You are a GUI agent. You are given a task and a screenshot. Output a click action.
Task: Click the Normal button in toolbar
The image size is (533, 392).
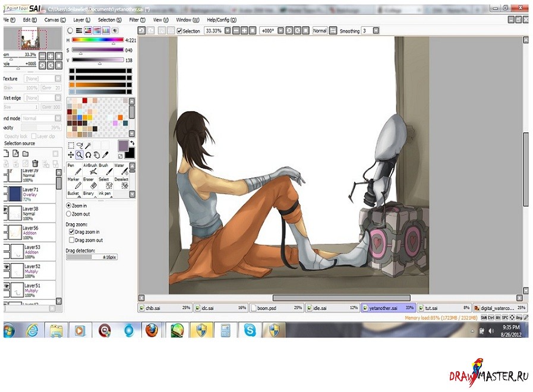click(320, 30)
